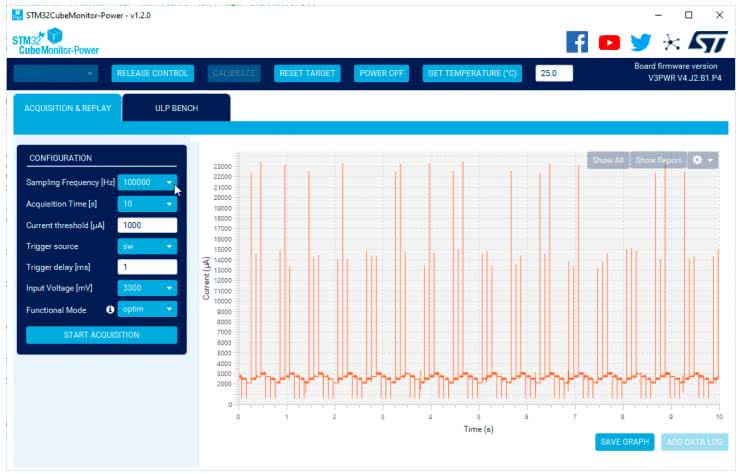The image size is (740, 474).
Task: Expand the Sampling Frequency dropdown
Action: coord(147,183)
